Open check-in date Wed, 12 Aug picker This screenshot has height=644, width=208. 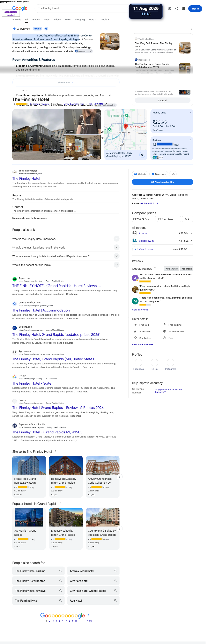(144, 219)
